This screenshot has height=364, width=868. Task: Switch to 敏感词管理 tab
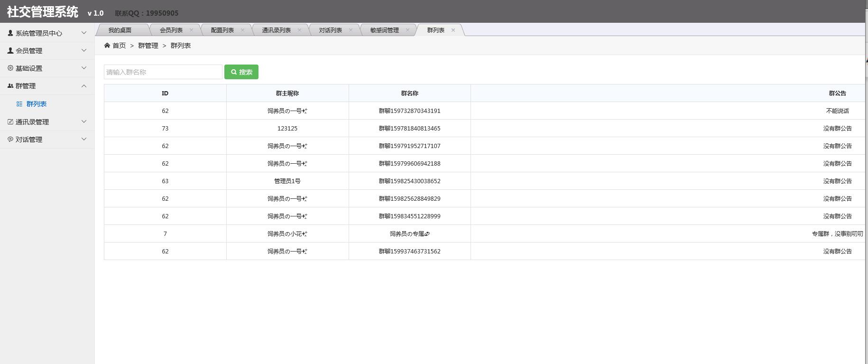[385, 30]
